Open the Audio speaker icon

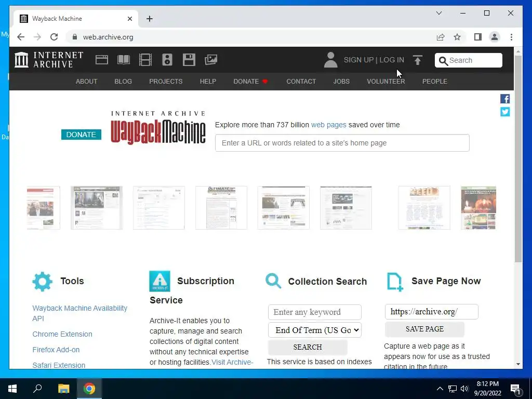[x=167, y=60]
